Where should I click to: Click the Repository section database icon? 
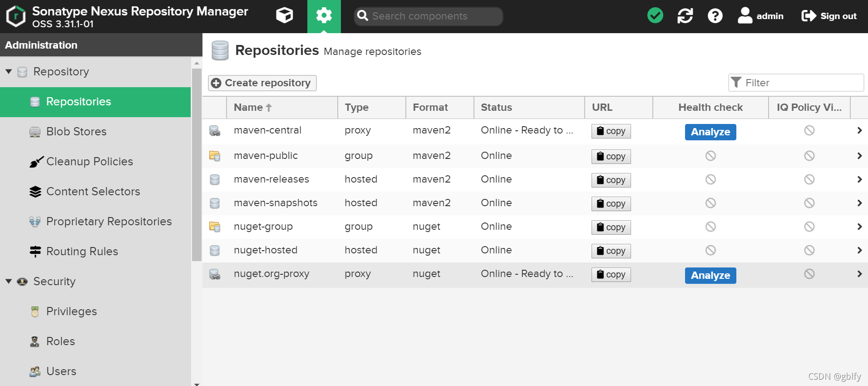pyautogui.click(x=22, y=72)
